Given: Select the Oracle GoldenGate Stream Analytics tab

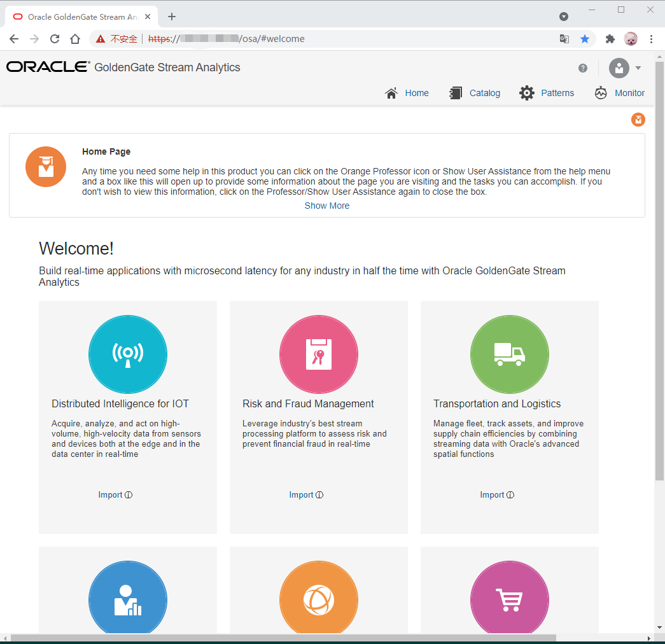Looking at the screenshot, I should pyautogui.click(x=81, y=17).
